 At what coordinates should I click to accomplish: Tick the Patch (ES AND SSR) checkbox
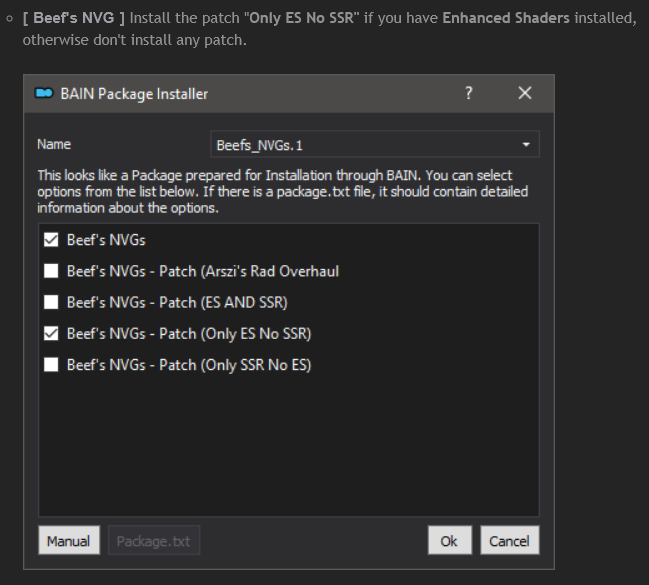click(51, 302)
